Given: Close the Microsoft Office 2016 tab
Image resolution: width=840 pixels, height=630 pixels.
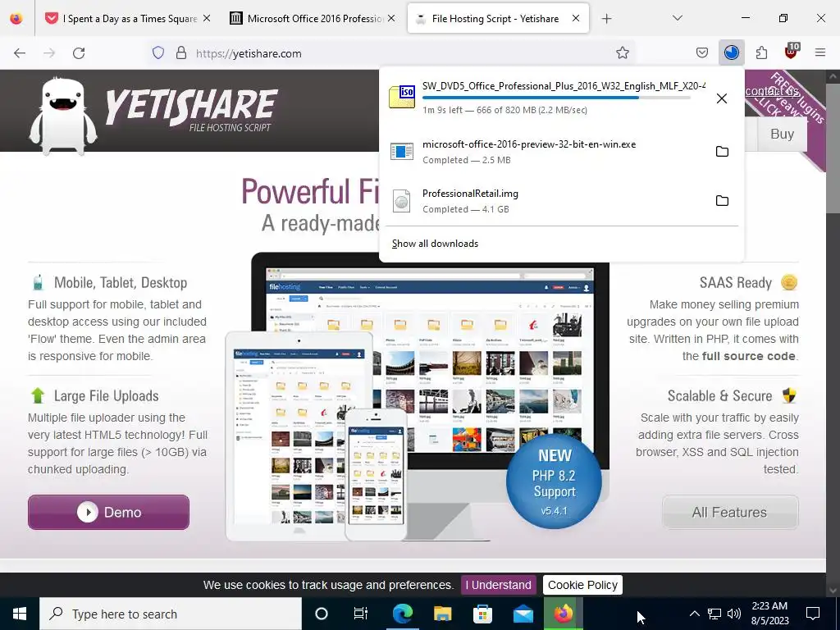Looking at the screenshot, I should coord(391,19).
